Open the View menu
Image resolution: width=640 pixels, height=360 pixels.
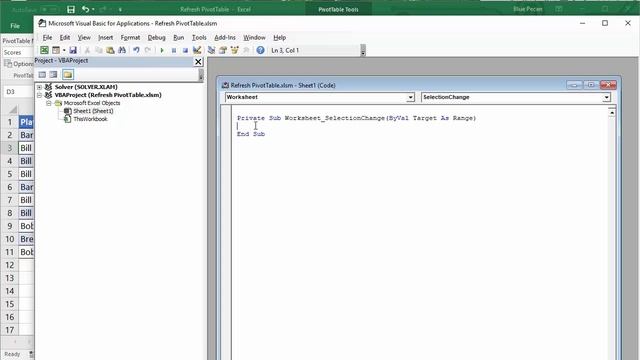click(x=84, y=38)
